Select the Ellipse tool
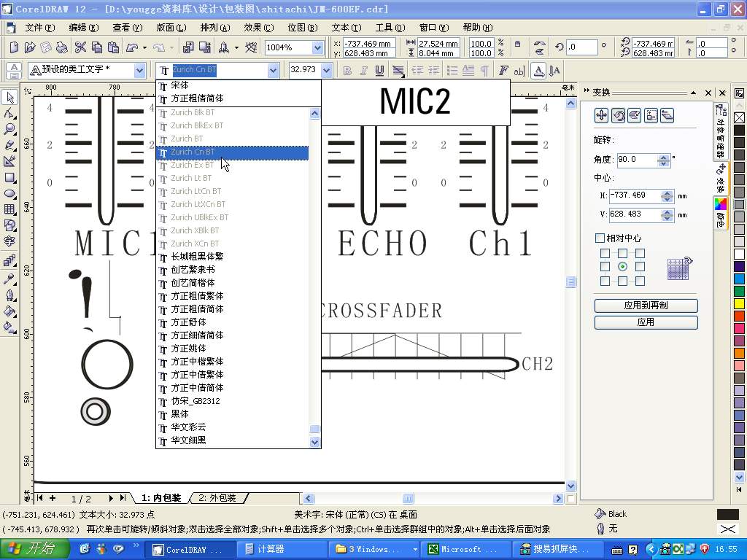 pyautogui.click(x=9, y=194)
